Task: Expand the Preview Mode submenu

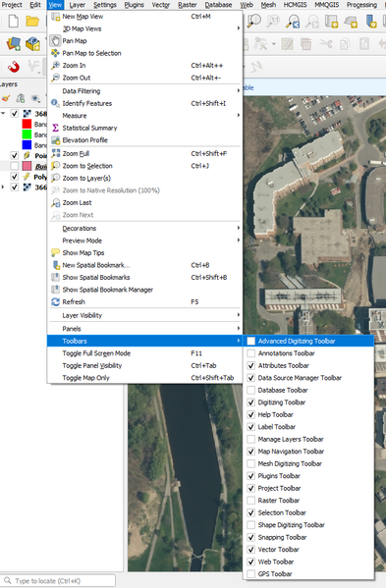Action: coord(144,241)
